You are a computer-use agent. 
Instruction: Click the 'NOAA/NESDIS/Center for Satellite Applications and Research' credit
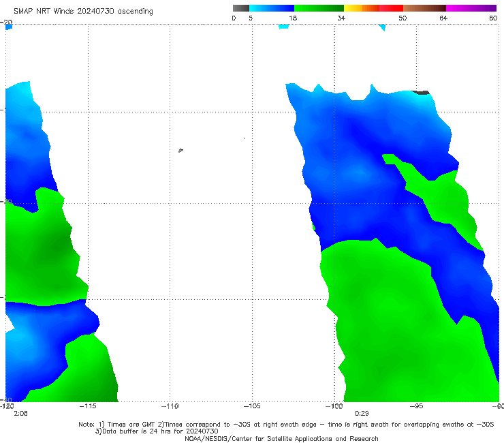point(281,438)
